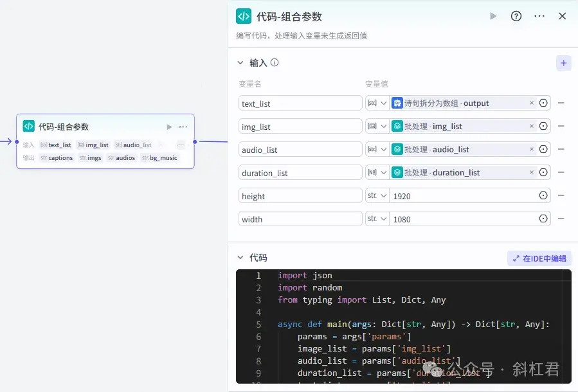The height and width of the screenshot is (392, 578).
Task: Edit the img_list variable name field
Action: 300,127
